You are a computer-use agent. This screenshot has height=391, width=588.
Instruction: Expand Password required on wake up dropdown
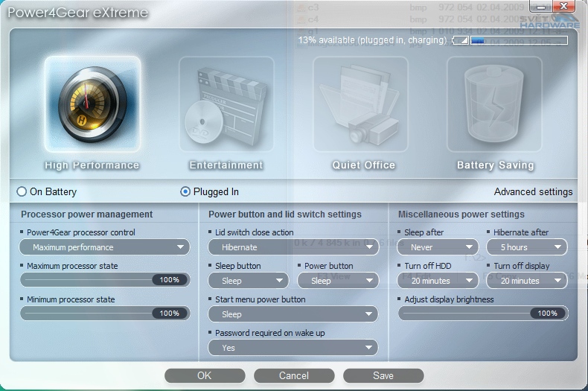(x=293, y=348)
